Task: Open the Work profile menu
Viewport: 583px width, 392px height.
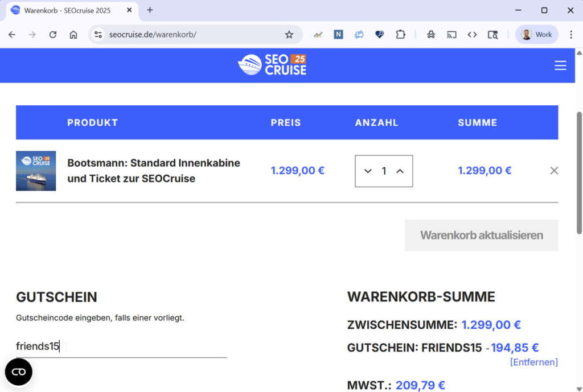Action: (x=536, y=35)
